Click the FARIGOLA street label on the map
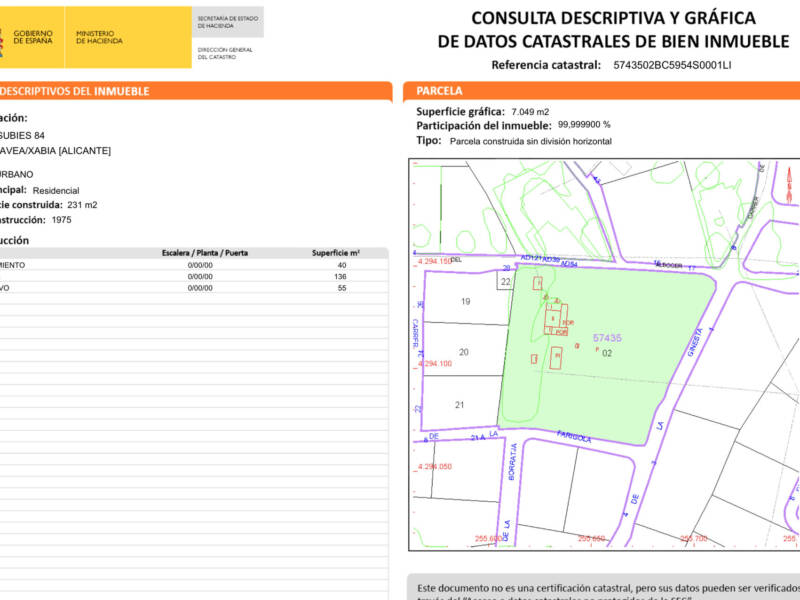 pos(574,437)
